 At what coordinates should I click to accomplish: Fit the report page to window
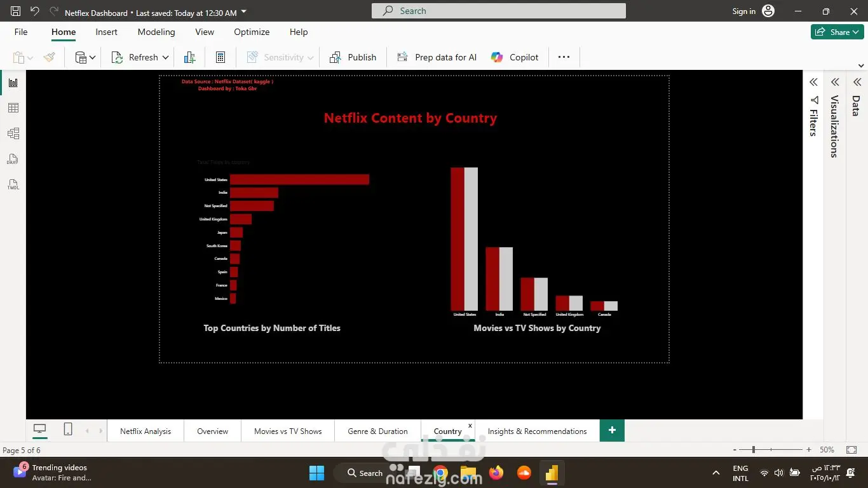point(851,450)
